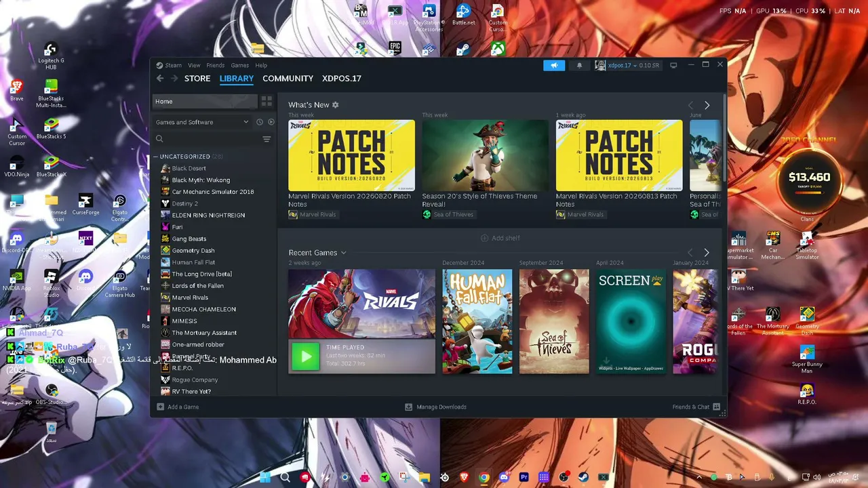Open the Friends menu
This screenshot has width=868, height=488.
pos(216,65)
